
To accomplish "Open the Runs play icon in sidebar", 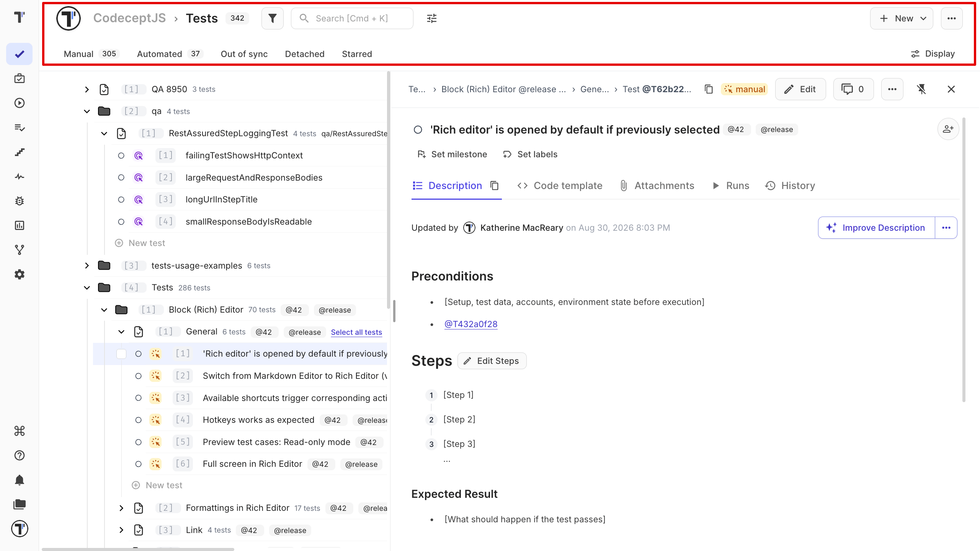I will (x=20, y=103).
